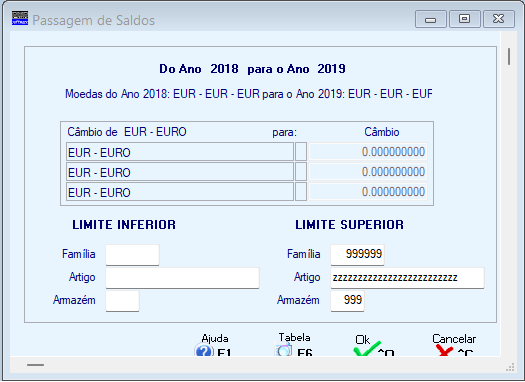Select the first EUR - EURO currency field
The width and height of the screenshot is (525, 382).
coord(180,152)
